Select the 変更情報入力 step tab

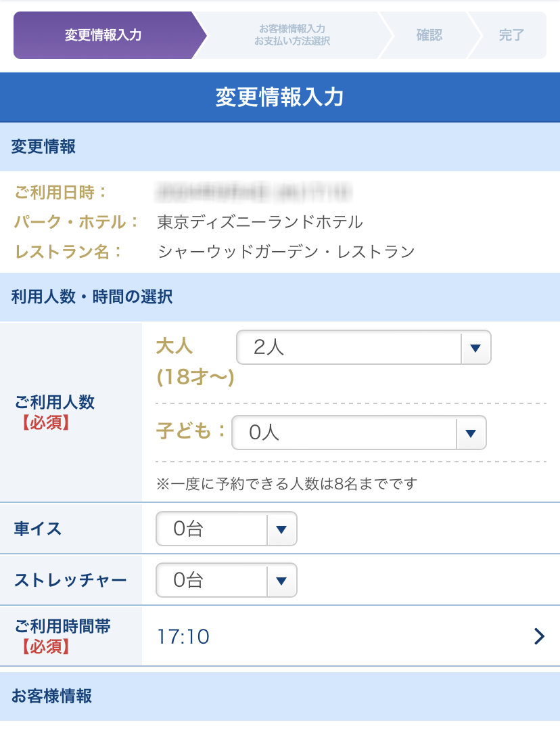tap(103, 35)
